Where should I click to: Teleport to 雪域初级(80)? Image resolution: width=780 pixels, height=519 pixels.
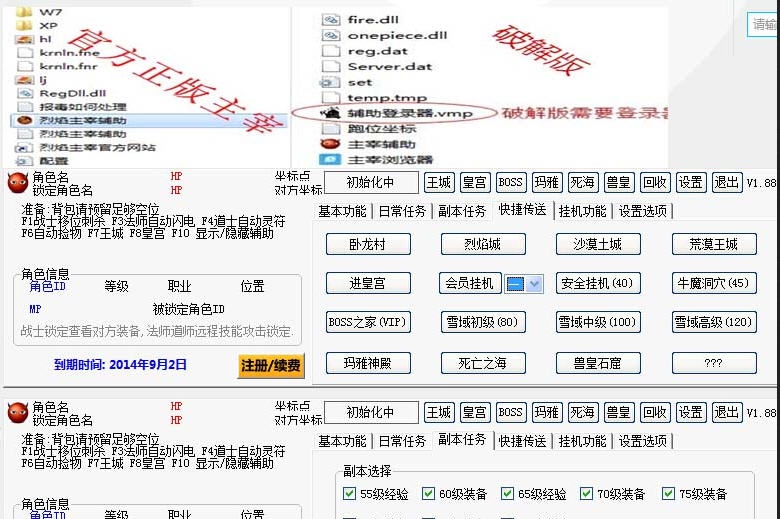tap(483, 322)
